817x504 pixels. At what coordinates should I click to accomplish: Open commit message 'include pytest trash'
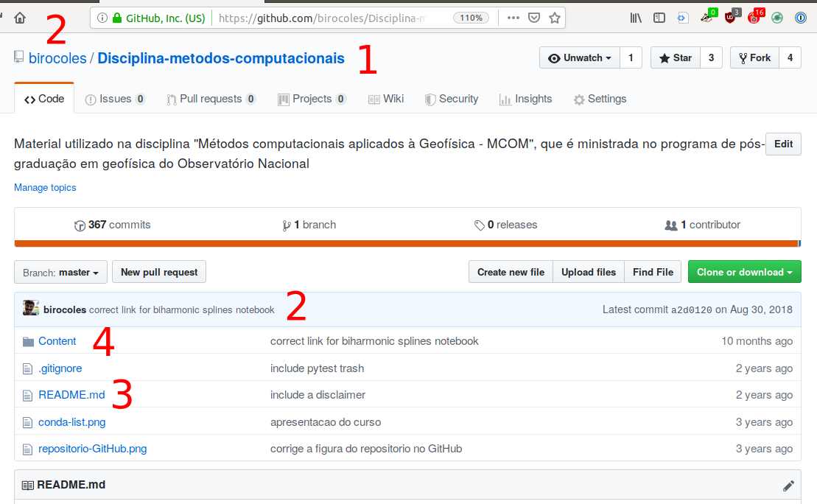click(317, 368)
